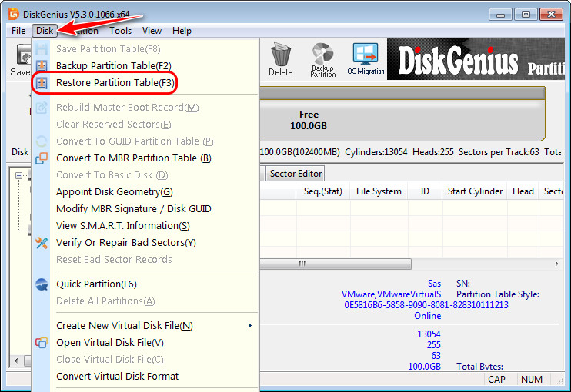Choose Restore Partition Table(F3)
This screenshot has height=392, width=571.
[x=115, y=83]
